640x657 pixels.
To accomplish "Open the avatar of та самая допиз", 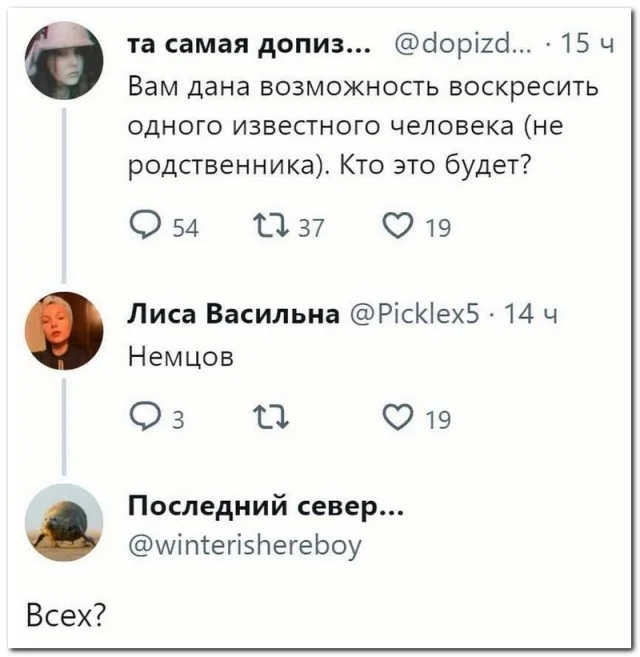I will pos(64,61).
